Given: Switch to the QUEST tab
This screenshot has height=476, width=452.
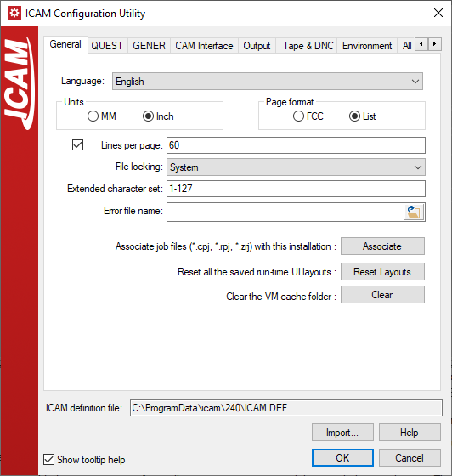Looking at the screenshot, I should click(107, 46).
